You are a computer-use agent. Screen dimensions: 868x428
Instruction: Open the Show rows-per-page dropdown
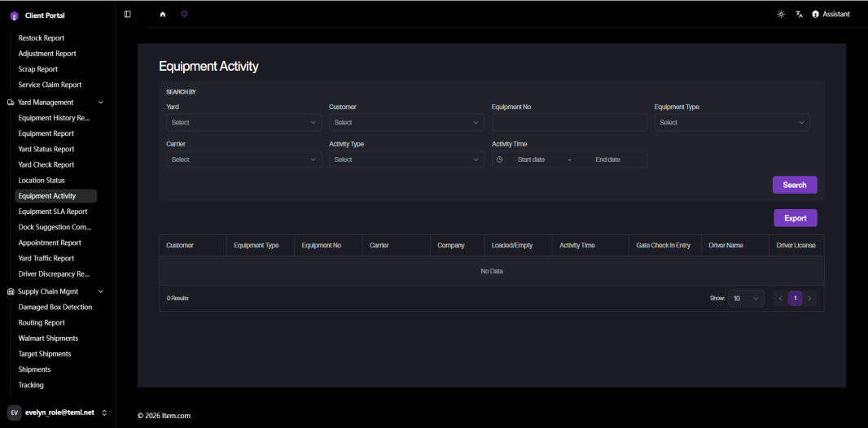click(x=746, y=298)
